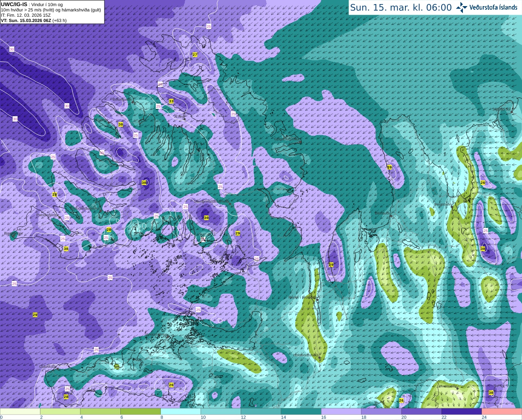This screenshot has height=420, width=522.
Task: Click the Bergstaðir station label
Action: pyautogui.click(x=443, y=204)
